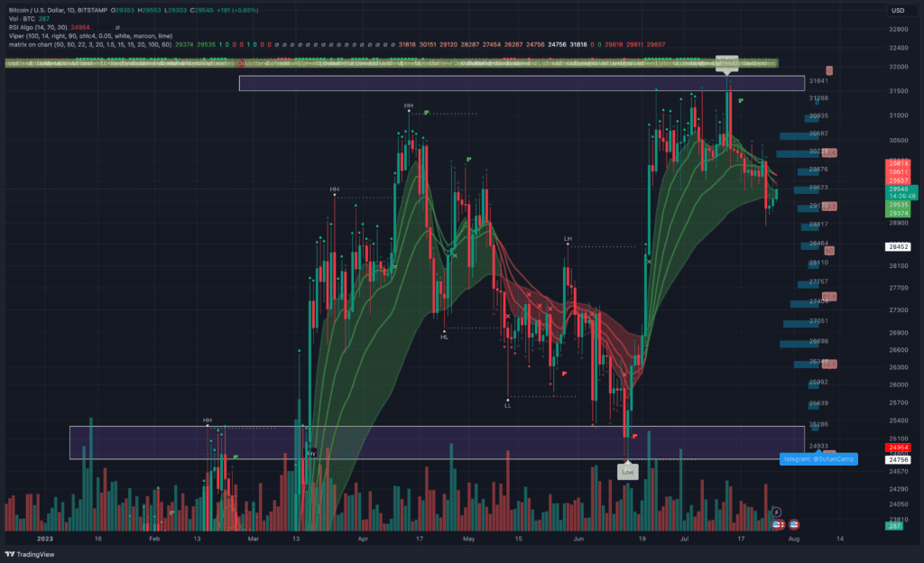Screen dimensions: 924x563
Task: Click the 28817 volume profile level
Action: (x=818, y=225)
